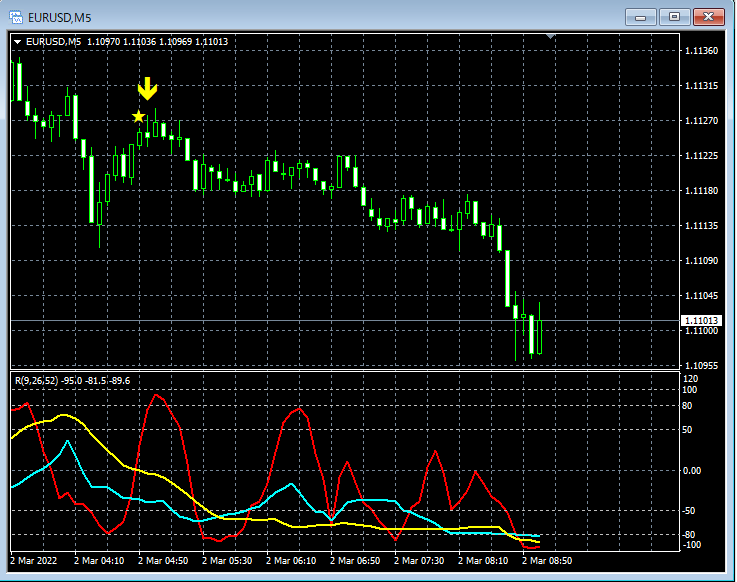
Task: Click the -100 level on indicator scale
Action: coord(691,545)
